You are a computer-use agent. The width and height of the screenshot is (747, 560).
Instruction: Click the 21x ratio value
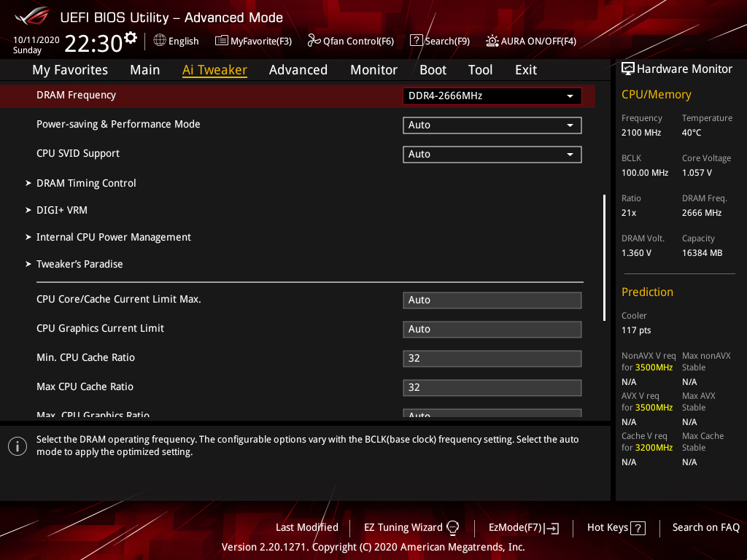[629, 213]
